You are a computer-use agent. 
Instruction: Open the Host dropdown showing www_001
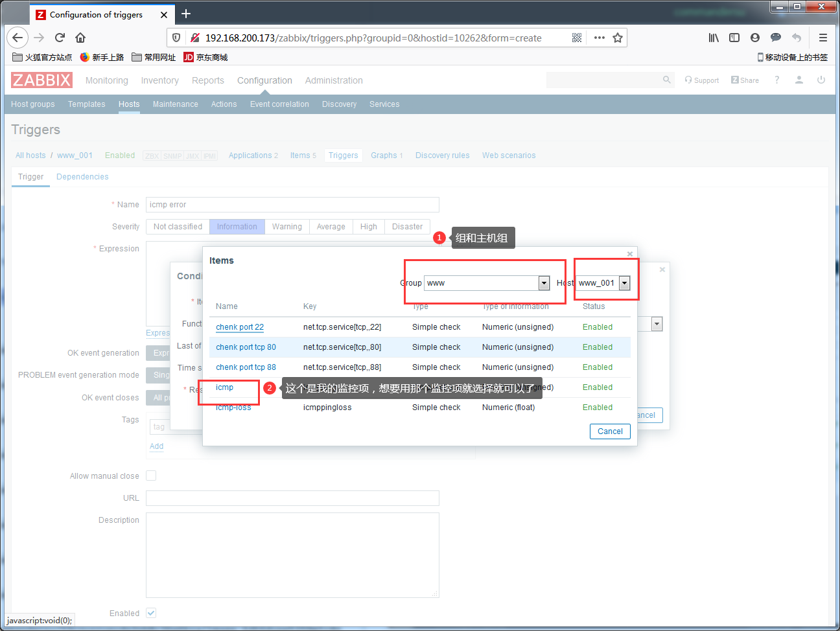click(x=603, y=283)
